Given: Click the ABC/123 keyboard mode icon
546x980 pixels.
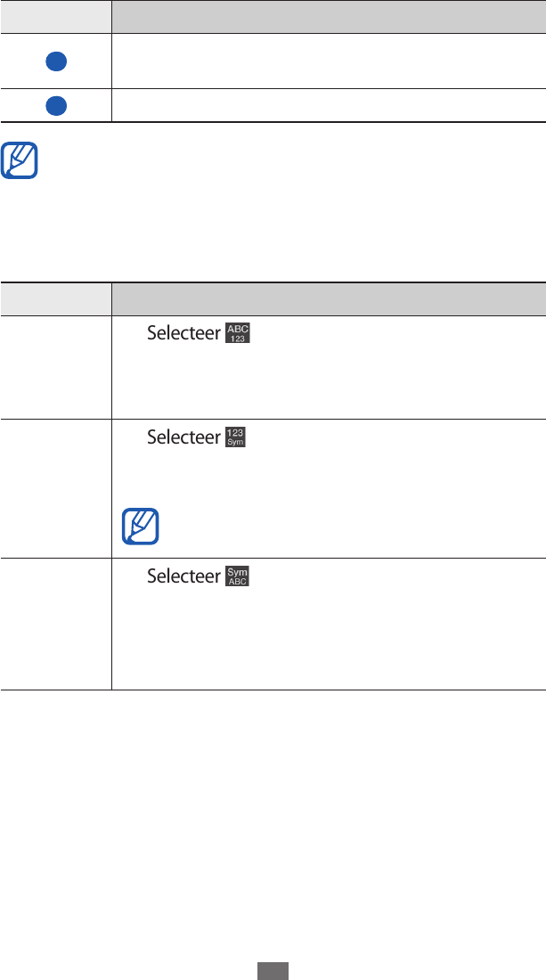Looking at the screenshot, I should click(238, 333).
